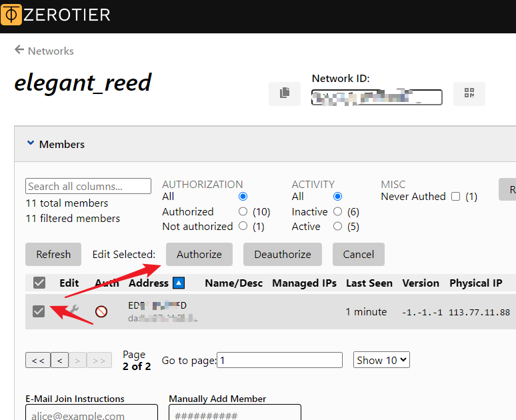Toggle the select-all header checkbox
Screen dimensions: 516x420
coord(39,283)
